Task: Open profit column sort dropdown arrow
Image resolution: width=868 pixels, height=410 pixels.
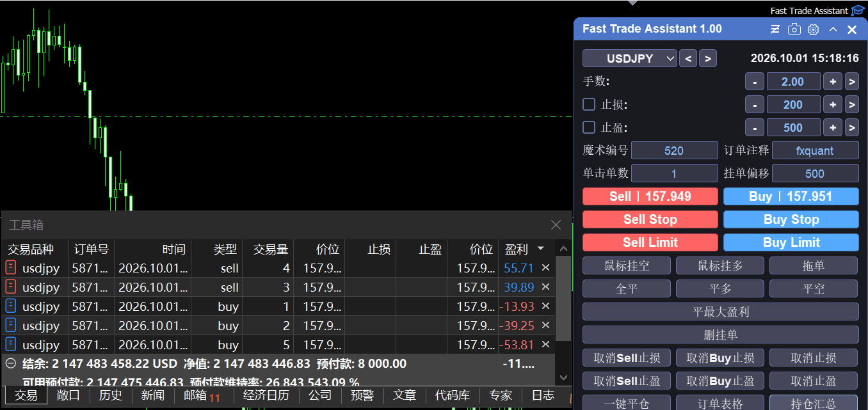Action: coord(541,248)
